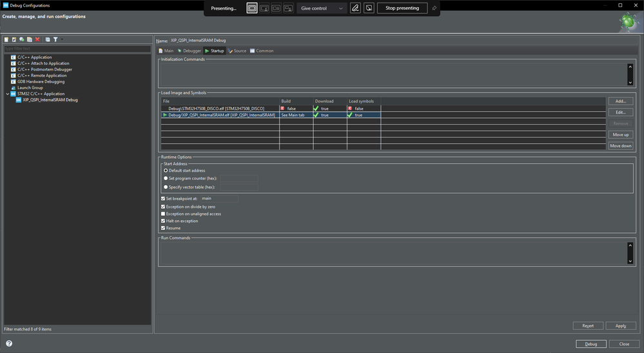Click the Move down button

coord(621,146)
